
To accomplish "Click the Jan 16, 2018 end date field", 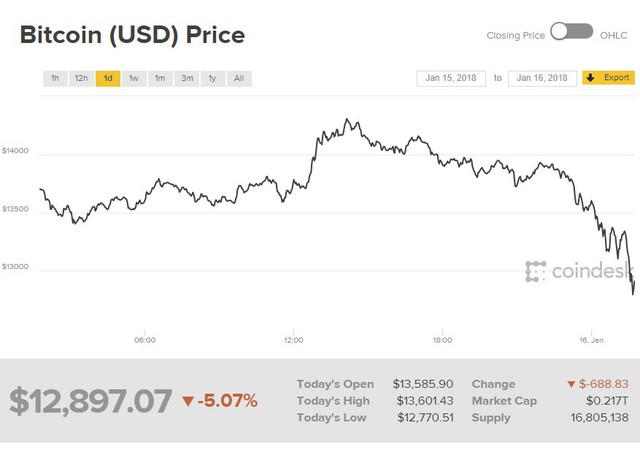I will (542, 78).
